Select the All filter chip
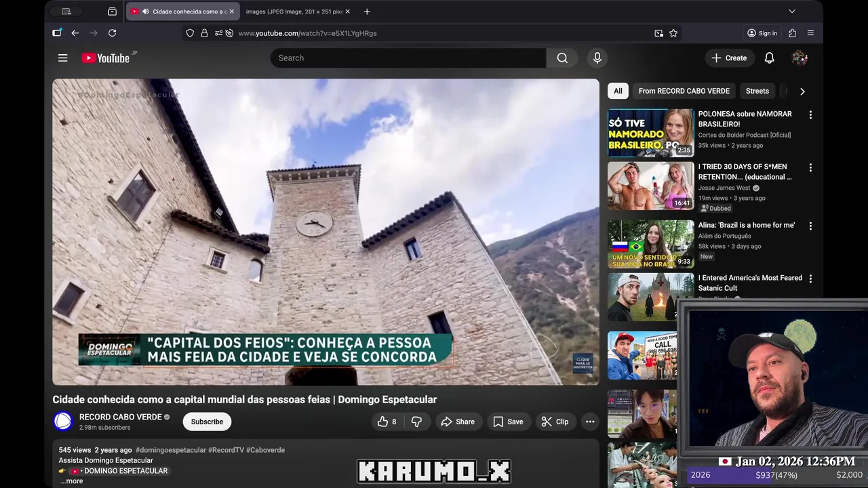The width and height of the screenshot is (868, 488). pos(618,91)
